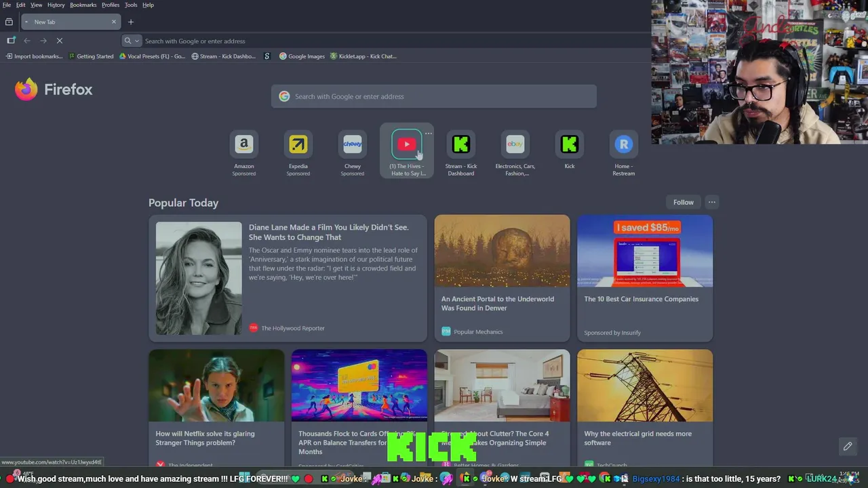This screenshot has height=488, width=868.
Task: Click the Ancient Portal forest thumbnail
Action: pyautogui.click(x=502, y=251)
